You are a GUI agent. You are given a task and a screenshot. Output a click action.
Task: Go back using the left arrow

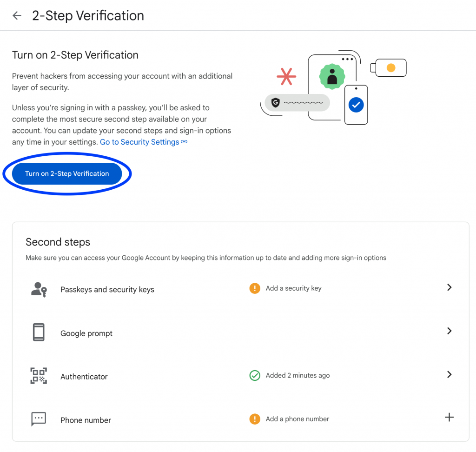coord(17,15)
